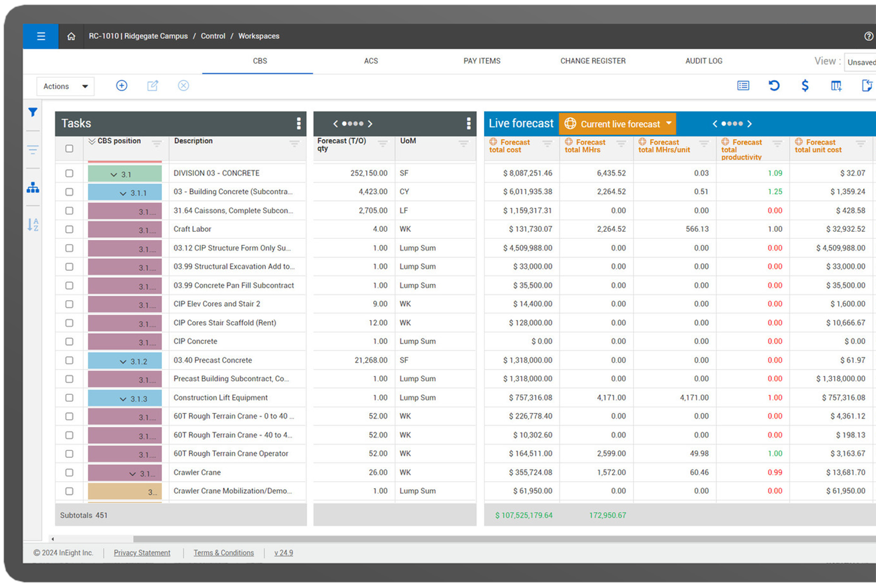The image size is (876, 588).
Task: Click the dollar sign currency icon
Action: coord(805,86)
